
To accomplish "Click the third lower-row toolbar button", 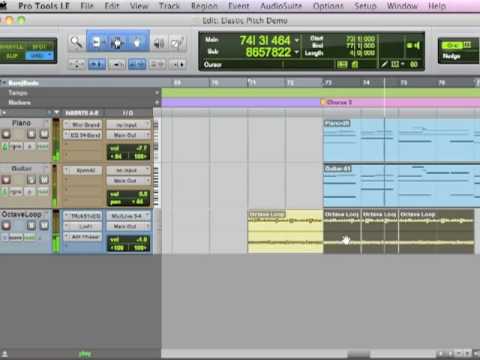I will pos(117,64).
